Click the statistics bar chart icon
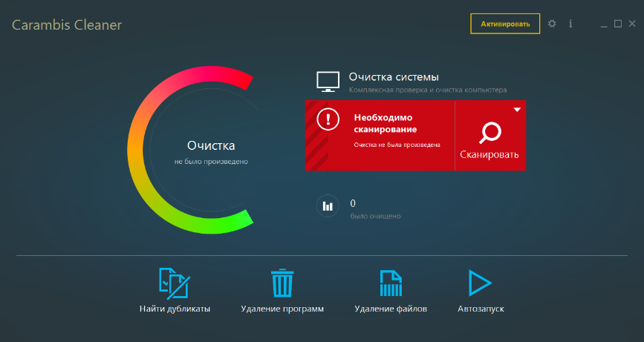Image resolution: width=644 pixels, height=342 pixels. (328, 205)
